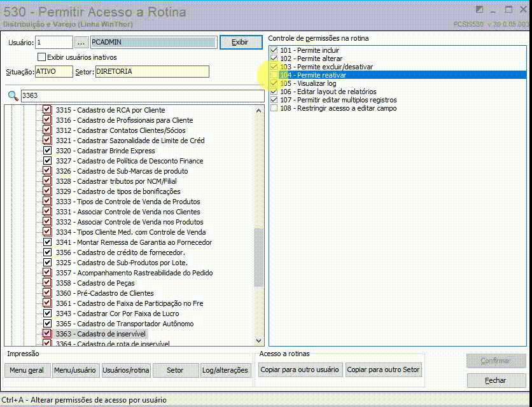Click Copiar para outro usuário
This screenshot has width=532, height=407.
coord(300,369)
